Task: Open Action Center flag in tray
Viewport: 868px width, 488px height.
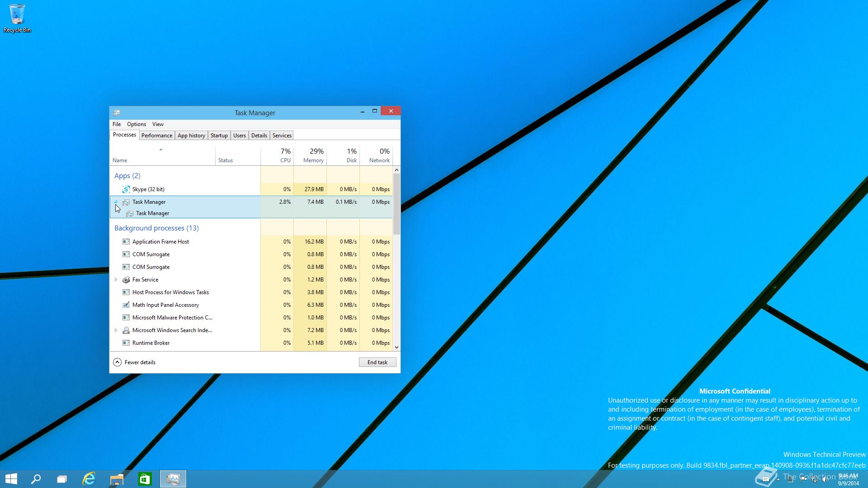Action: [803, 479]
